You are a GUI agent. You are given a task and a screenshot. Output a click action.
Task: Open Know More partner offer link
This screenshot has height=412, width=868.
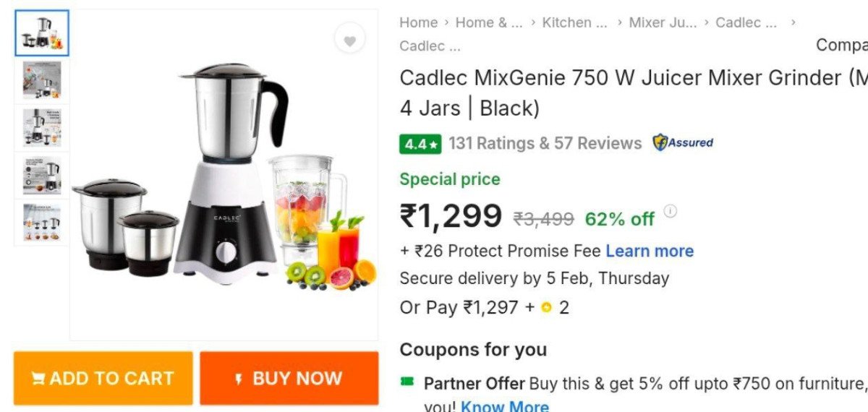504,405
